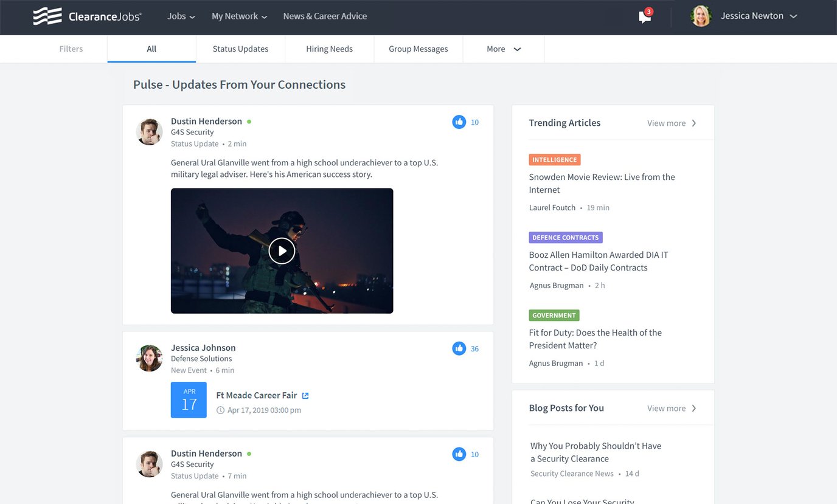Click Jessica Johnson's profile picture

click(x=149, y=358)
